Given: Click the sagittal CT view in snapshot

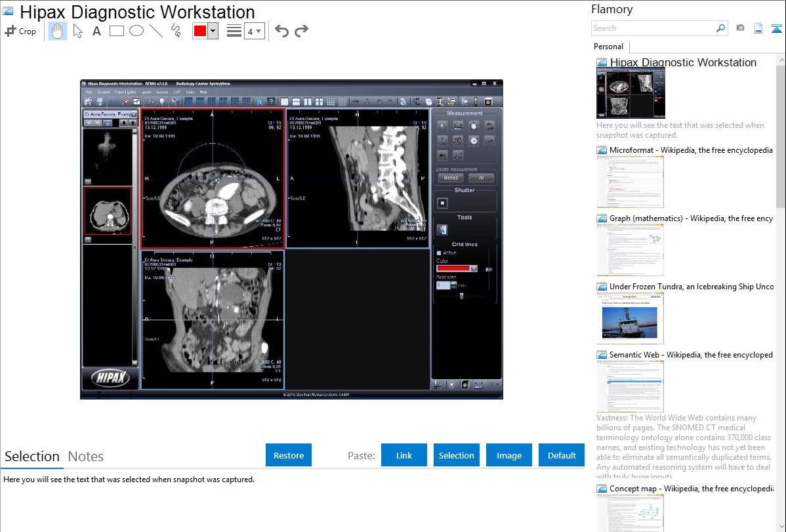Looking at the screenshot, I should [x=358, y=178].
